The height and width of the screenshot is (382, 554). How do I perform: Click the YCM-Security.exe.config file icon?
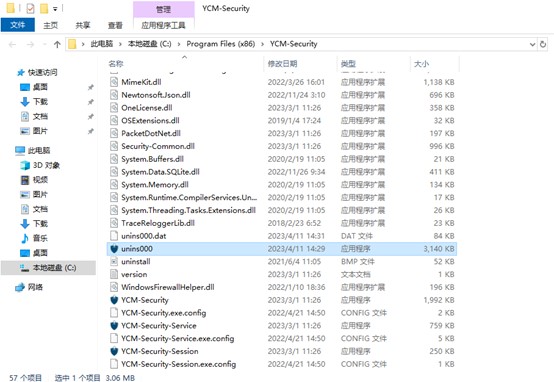coord(114,313)
